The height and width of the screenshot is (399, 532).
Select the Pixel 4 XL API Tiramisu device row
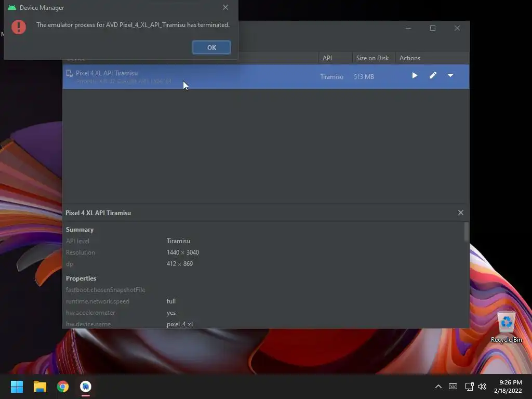point(265,77)
